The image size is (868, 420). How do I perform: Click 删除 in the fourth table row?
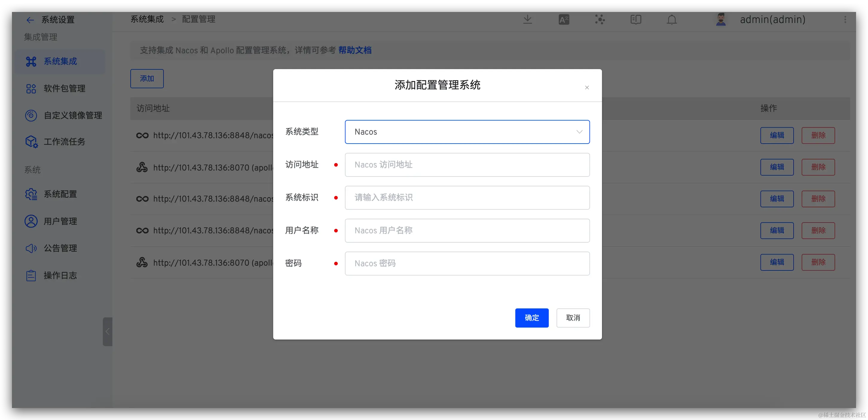(x=818, y=230)
